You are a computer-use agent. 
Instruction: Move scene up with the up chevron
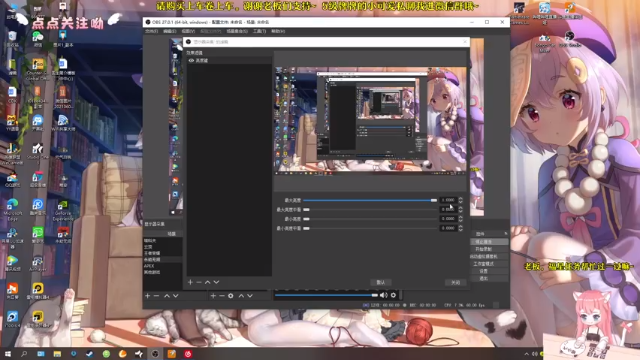(167, 296)
